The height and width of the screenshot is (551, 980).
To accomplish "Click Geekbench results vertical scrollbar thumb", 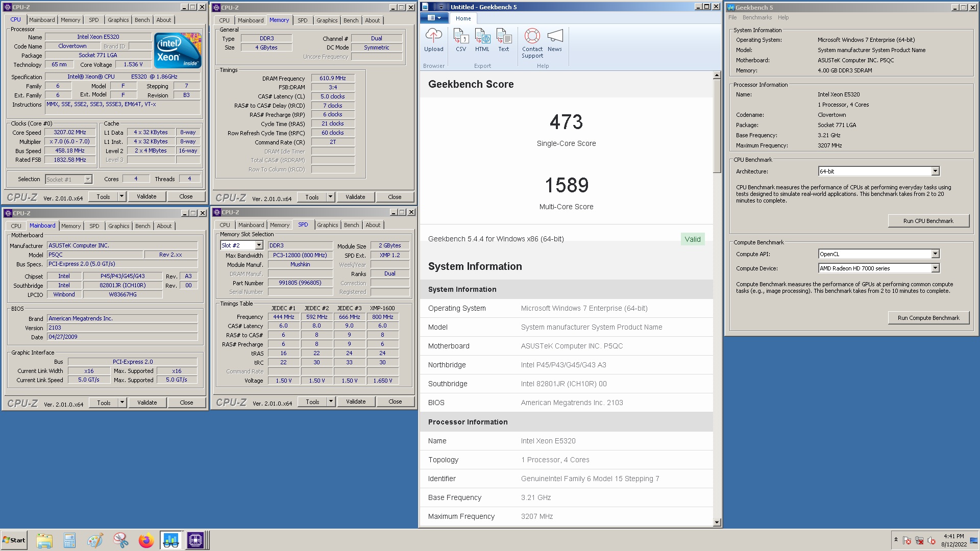I will pyautogui.click(x=717, y=126).
